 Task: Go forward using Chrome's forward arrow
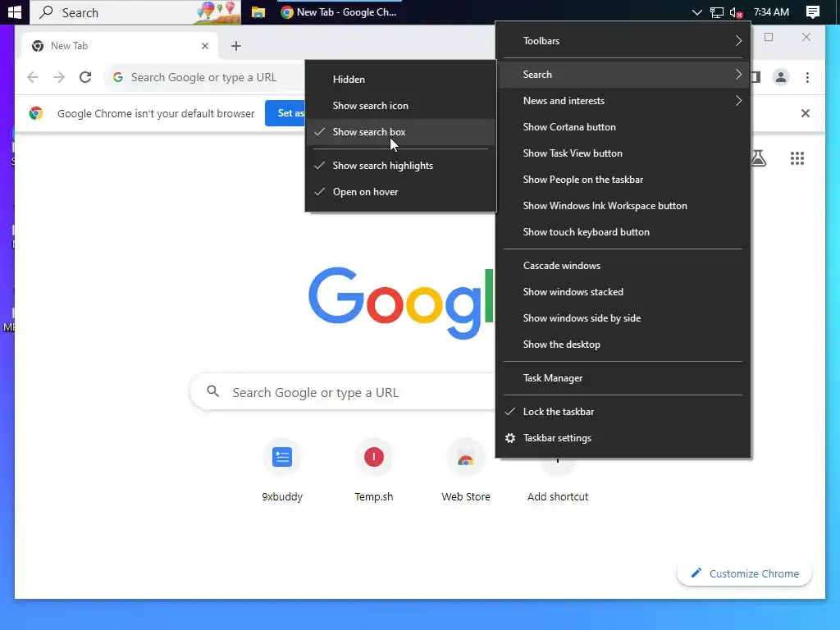pos(59,77)
